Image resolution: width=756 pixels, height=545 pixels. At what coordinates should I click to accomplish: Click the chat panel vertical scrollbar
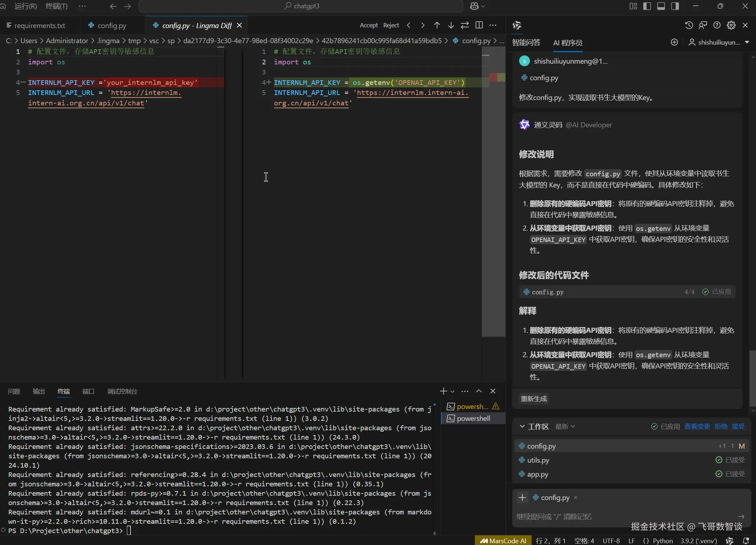pos(752,378)
